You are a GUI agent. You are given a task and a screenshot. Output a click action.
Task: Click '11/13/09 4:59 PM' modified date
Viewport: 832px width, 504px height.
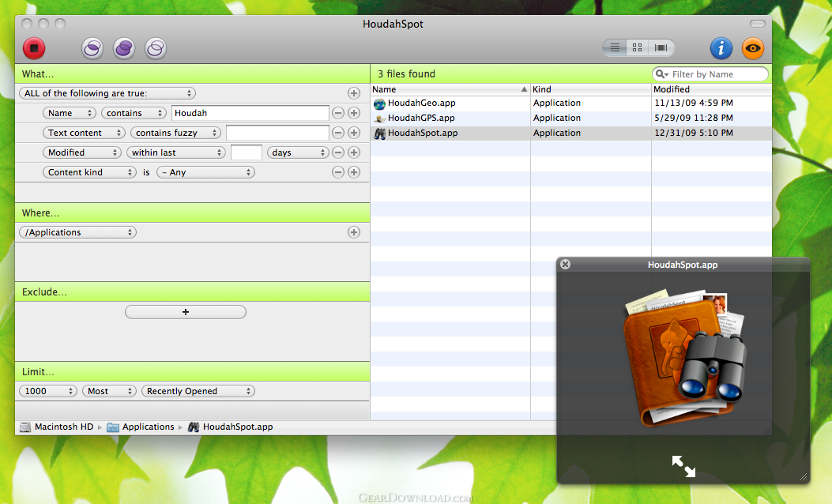click(694, 103)
